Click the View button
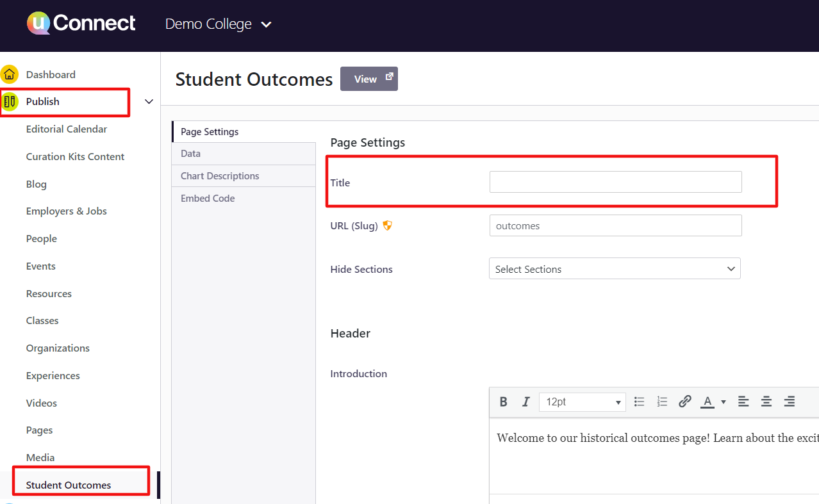The image size is (819, 504). (x=368, y=79)
